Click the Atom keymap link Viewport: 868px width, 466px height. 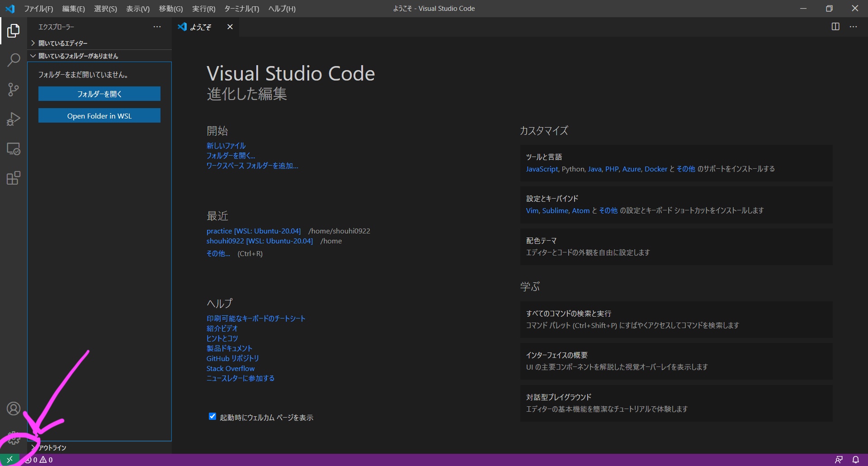581,210
